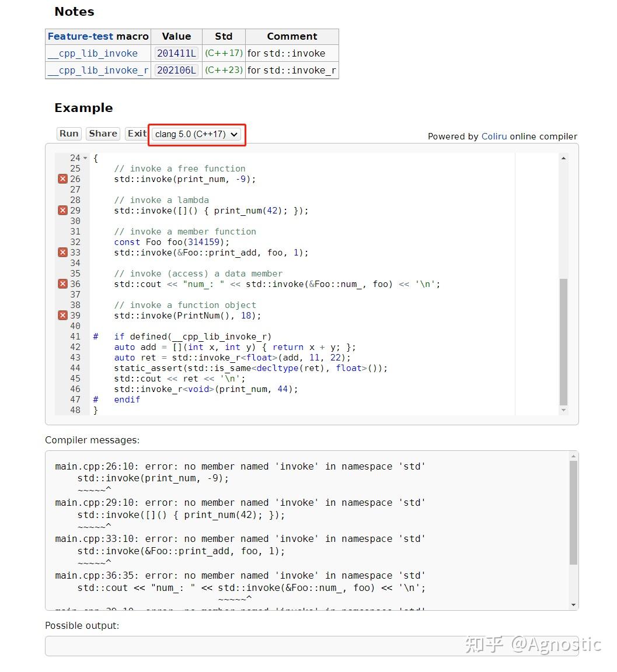This screenshot has width=617, height=672.
Task: Click the code editor's scroll-up arrow
Action: [x=563, y=157]
